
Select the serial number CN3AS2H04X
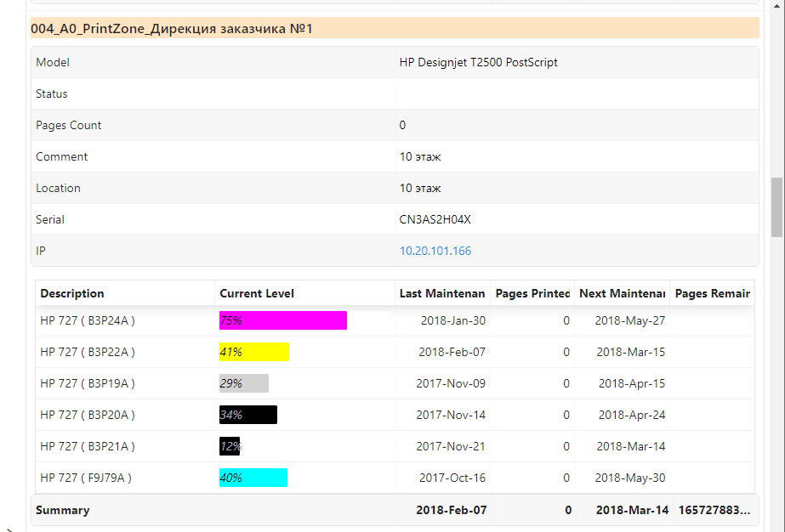[x=435, y=219]
